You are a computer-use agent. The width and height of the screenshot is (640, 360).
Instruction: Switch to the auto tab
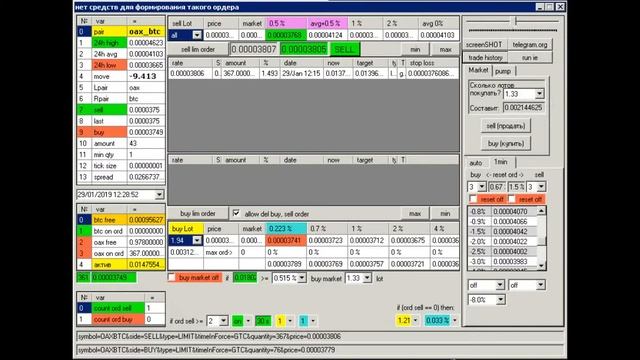click(x=476, y=163)
